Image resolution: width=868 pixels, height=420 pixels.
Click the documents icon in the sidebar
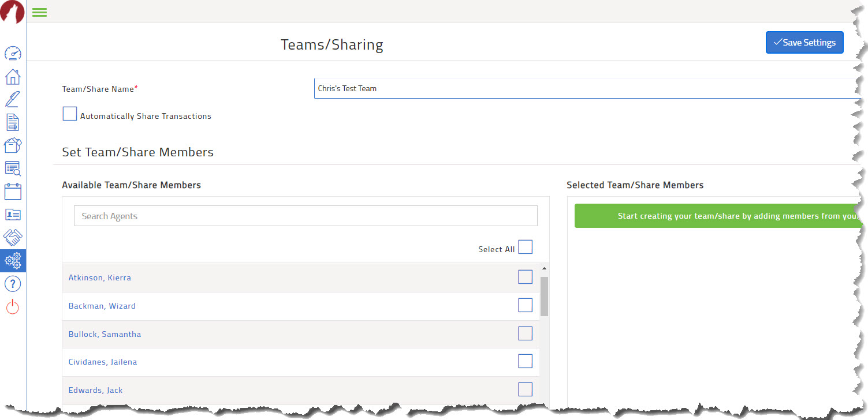click(13, 122)
